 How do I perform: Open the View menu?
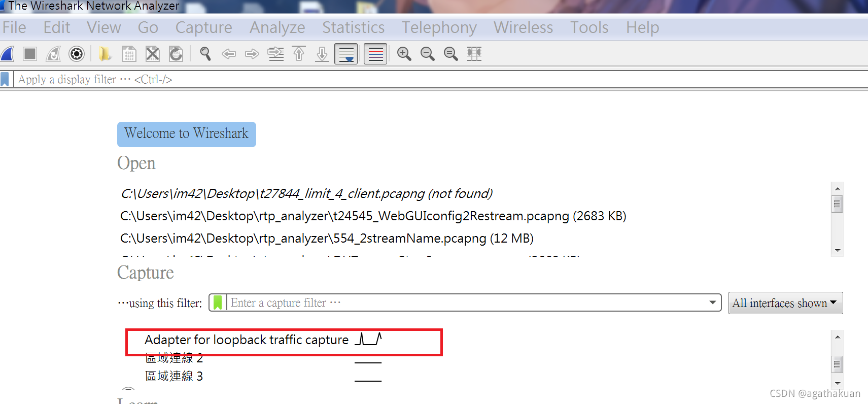[x=104, y=27]
